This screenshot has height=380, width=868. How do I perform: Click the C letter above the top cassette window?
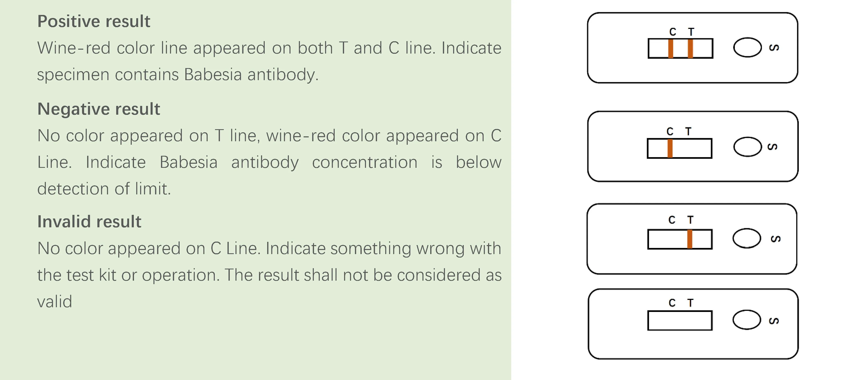coord(673,32)
